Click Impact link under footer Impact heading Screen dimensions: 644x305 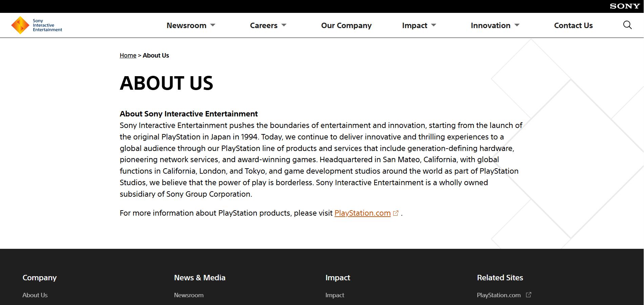pyautogui.click(x=335, y=295)
